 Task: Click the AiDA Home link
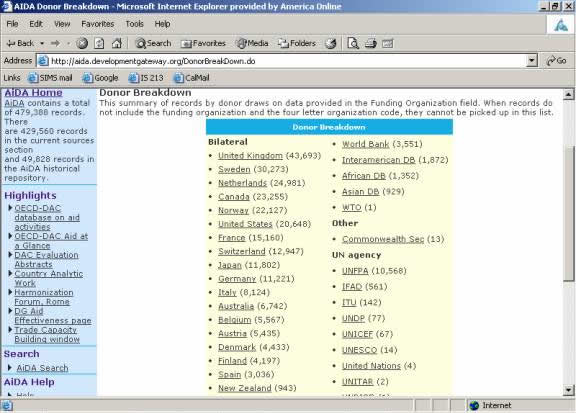[x=33, y=93]
